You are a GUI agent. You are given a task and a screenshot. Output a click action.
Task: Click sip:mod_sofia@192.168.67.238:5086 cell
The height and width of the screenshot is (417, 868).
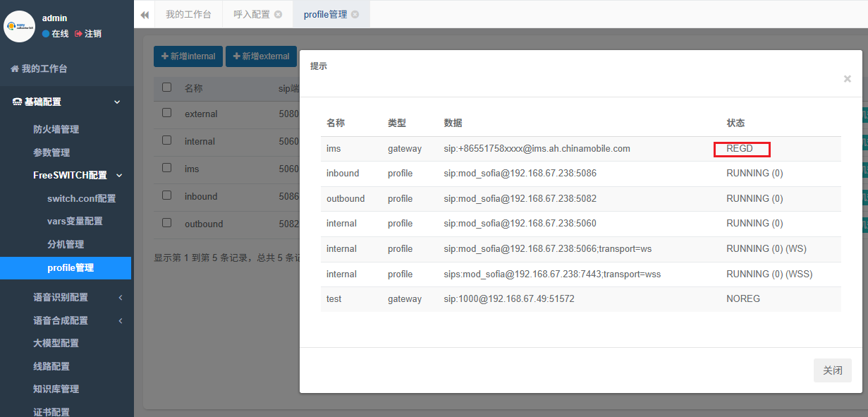click(x=520, y=174)
